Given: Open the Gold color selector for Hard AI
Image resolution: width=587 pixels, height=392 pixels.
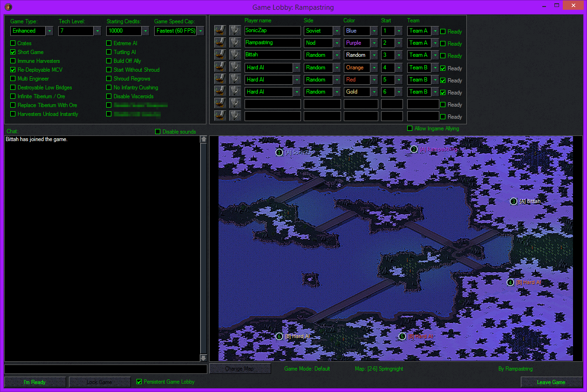Looking at the screenshot, I should pos(361,92).
